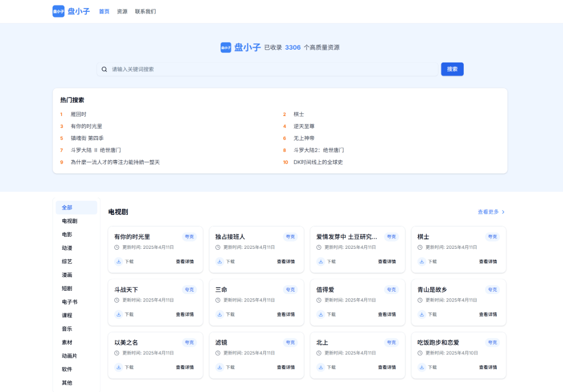Switch to 联系我们 in the navigation

[145, 11]
